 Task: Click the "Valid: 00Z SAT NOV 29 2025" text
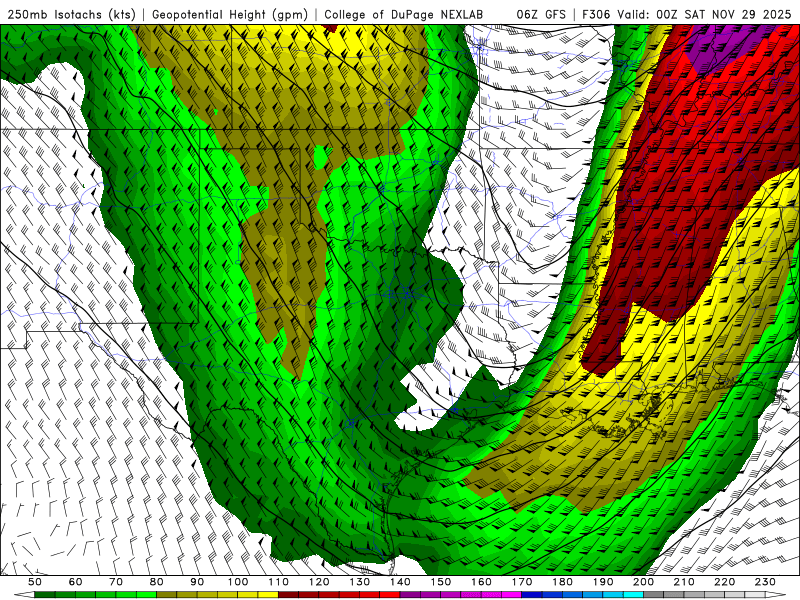(x=704, y=14)
